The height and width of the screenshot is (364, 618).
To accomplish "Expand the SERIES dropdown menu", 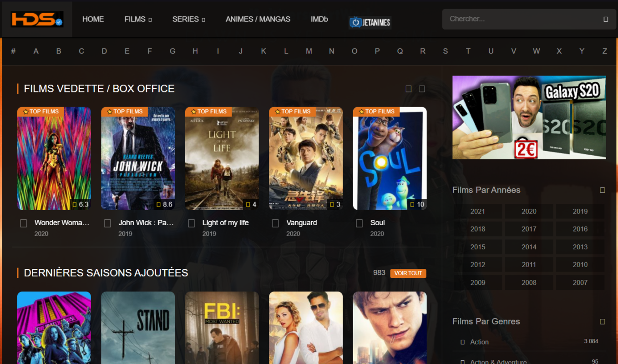I will pos(188,19).
